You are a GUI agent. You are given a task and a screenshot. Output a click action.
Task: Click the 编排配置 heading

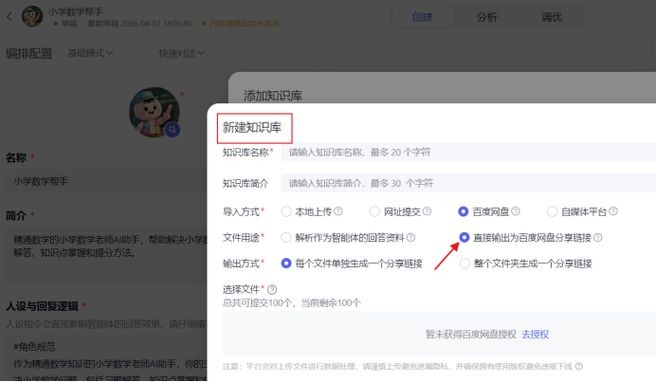click(29, 54)
